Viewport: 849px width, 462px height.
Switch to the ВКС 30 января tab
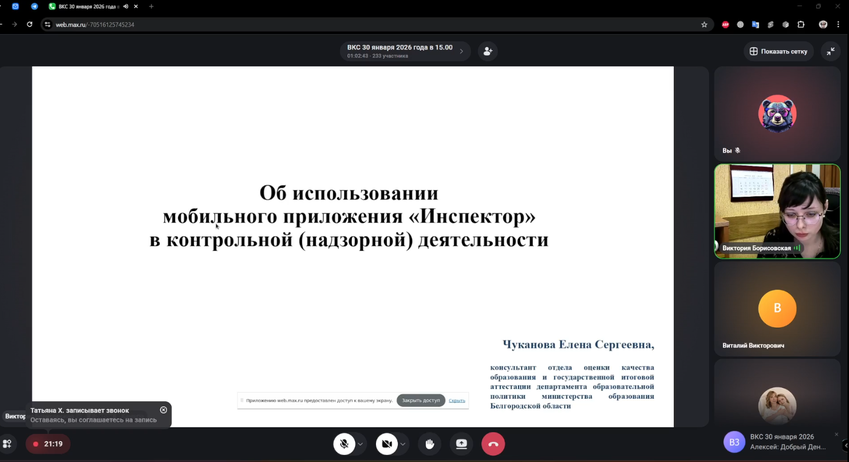(88, 6)
